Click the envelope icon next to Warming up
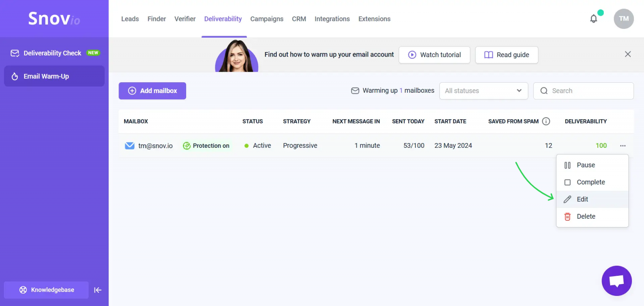 (355, 91)
